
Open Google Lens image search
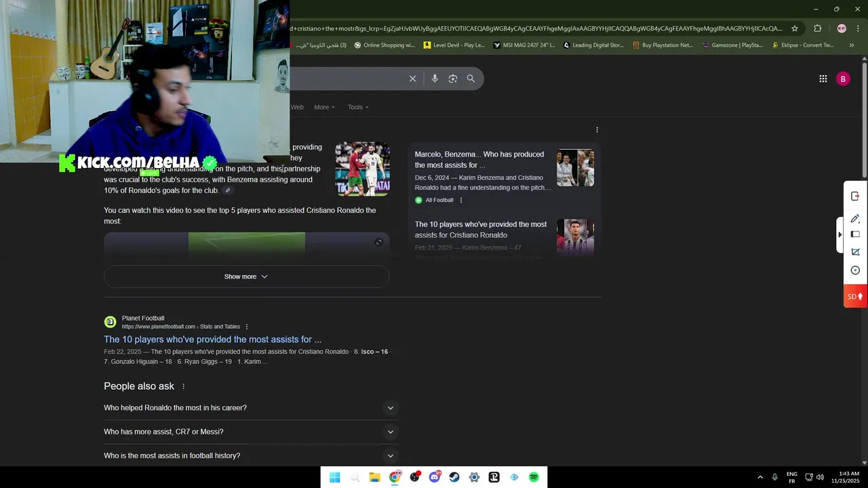pyautogui.click(x=453, y=79)
